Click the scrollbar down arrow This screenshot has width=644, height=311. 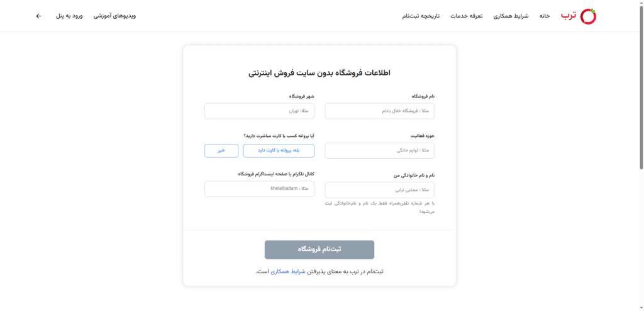pos(640,307)
